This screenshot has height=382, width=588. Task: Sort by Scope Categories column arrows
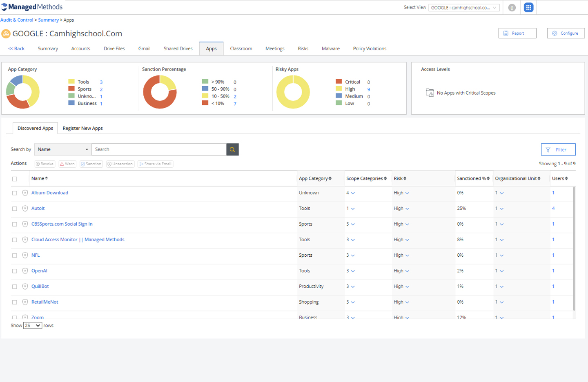pos(385,178)
